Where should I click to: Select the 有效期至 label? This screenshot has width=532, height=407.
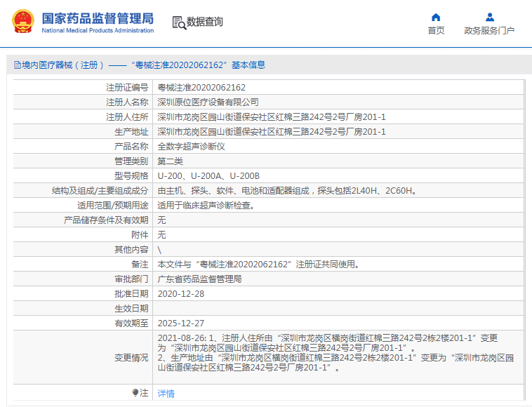(x=132, y=323)
